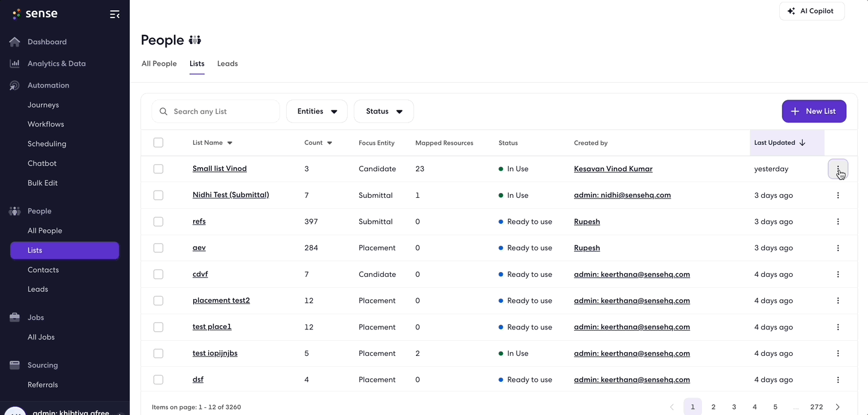The image size is (868, 415).
Task: Collapse the sidebar using the menu icon
Action: [x=114, y=14]
